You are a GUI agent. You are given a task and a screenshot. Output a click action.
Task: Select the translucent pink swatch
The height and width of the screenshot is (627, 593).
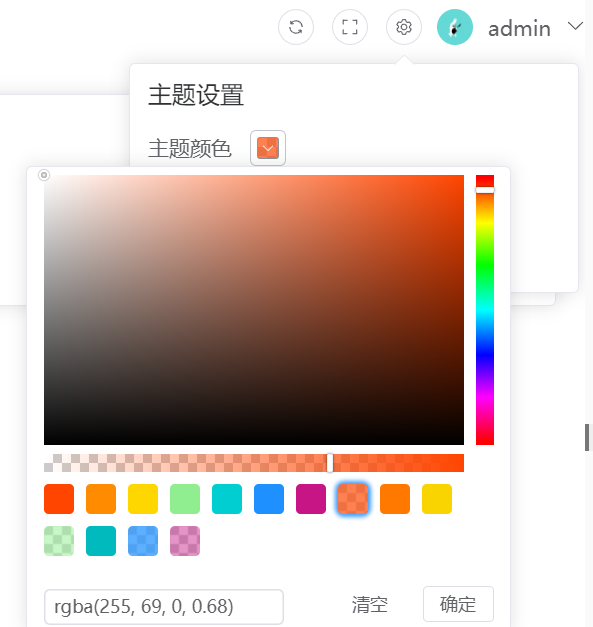click(x=185, y=541)
